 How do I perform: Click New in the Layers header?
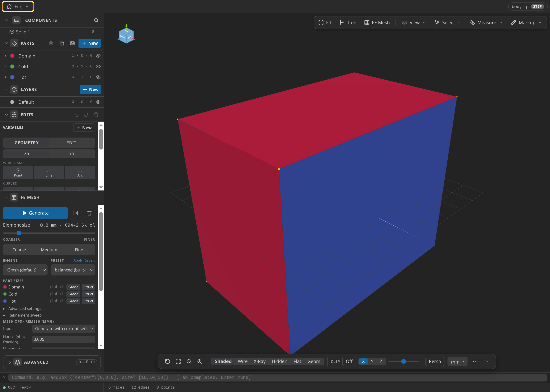[x=91, y=89]
